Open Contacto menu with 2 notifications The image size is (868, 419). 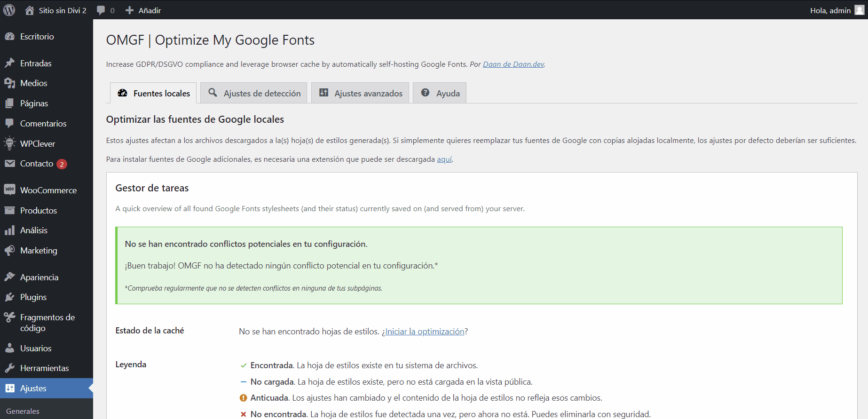(37, 164)
